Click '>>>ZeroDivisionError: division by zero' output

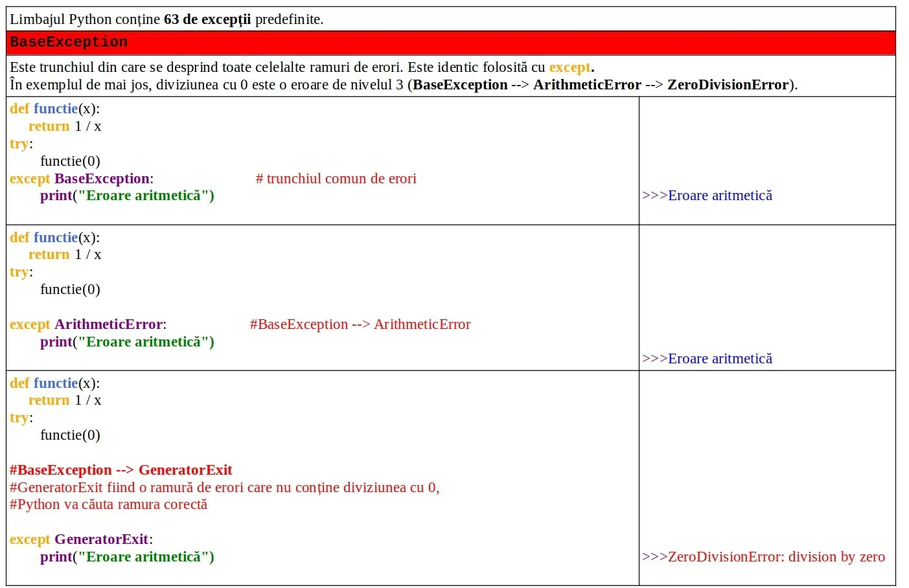click(763, 557)
